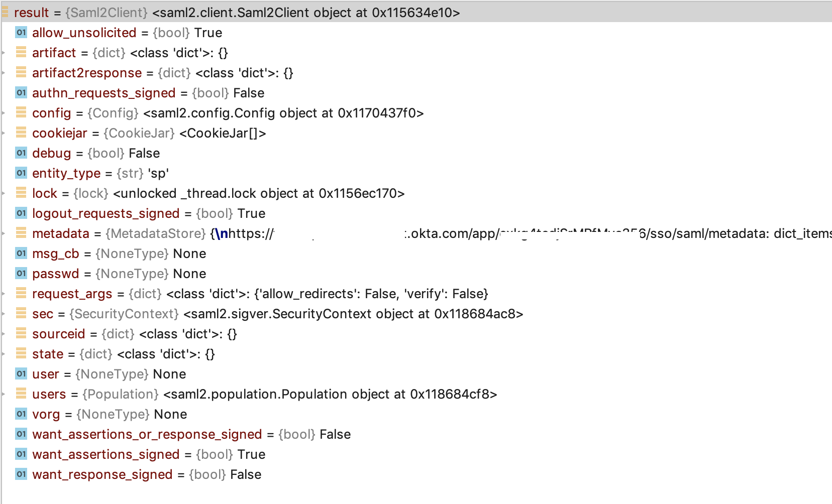Image resolution: width=832 pixels, height=504 pixels.
Task: Click the CookieJar icon beside cookiejar
Action: [x=21, y=133]
